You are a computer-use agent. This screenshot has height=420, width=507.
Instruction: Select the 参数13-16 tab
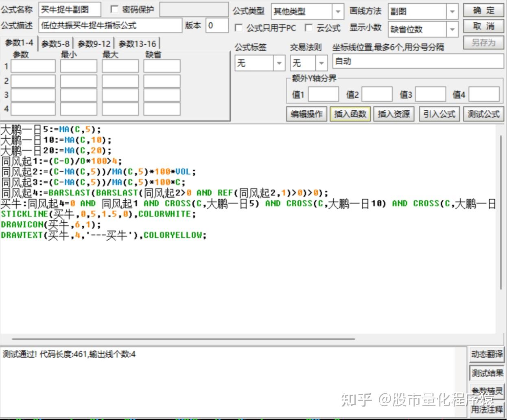[x=137, y=44]
